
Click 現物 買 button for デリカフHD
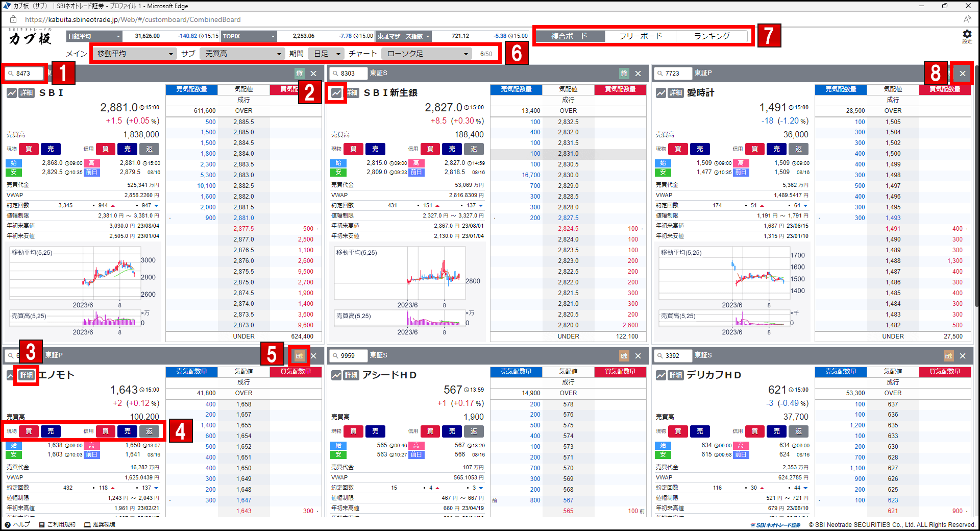(678, 431)
